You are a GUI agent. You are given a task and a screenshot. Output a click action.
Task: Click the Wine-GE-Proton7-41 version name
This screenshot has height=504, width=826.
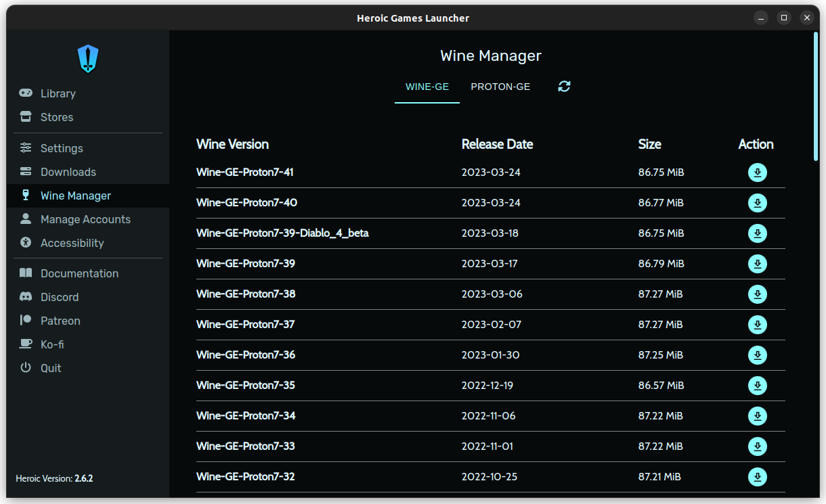point(245,173)
